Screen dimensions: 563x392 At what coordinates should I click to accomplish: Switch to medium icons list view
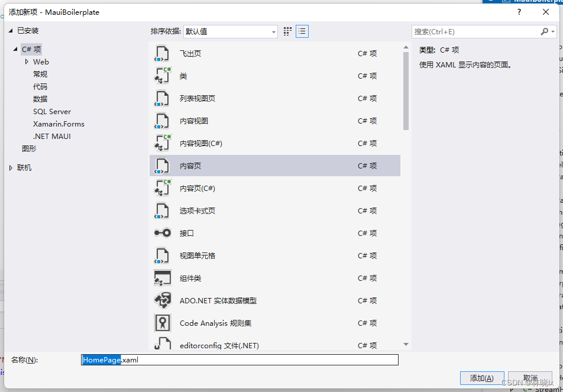tap(302, 31)
